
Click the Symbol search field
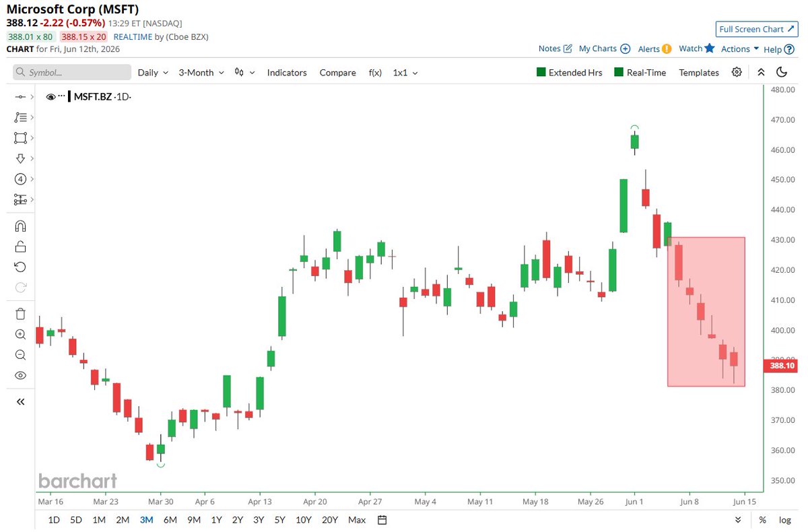pos(72,73)
